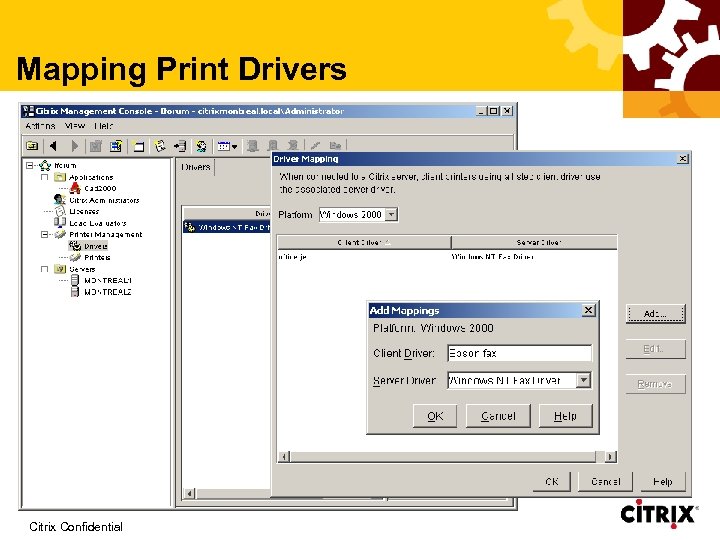Screen dimensions: 720x540
Task: Open the view mode dropdown in toolbar
Action: [x=227, y=146]
